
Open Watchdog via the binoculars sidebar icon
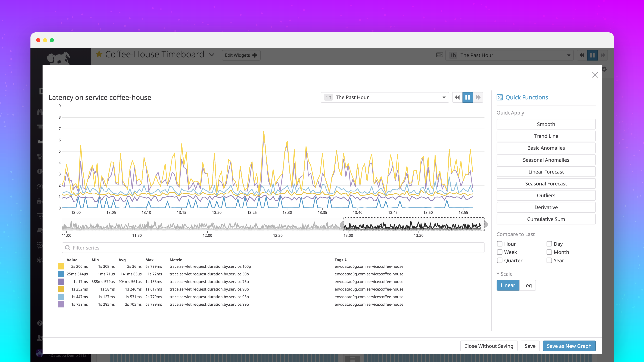40,112
